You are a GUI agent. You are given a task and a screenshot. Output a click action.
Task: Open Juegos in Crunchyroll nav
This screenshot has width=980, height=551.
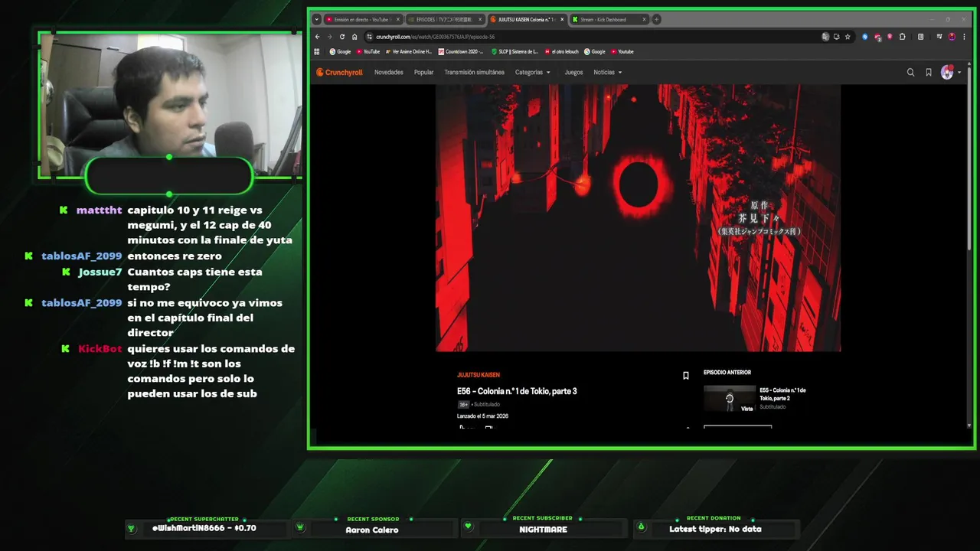pyautogui.click(x=573, y=73)
